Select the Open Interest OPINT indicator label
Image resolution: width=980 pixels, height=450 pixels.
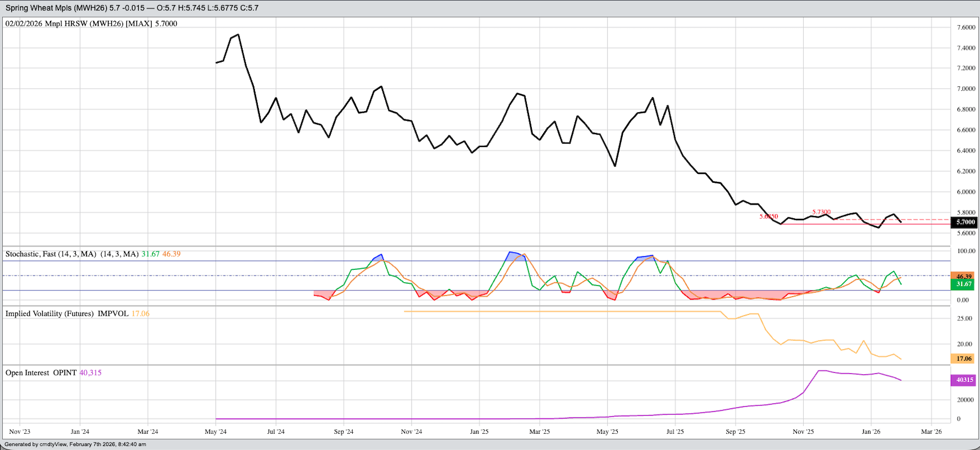pyautogui.click(x=40, y=373)
